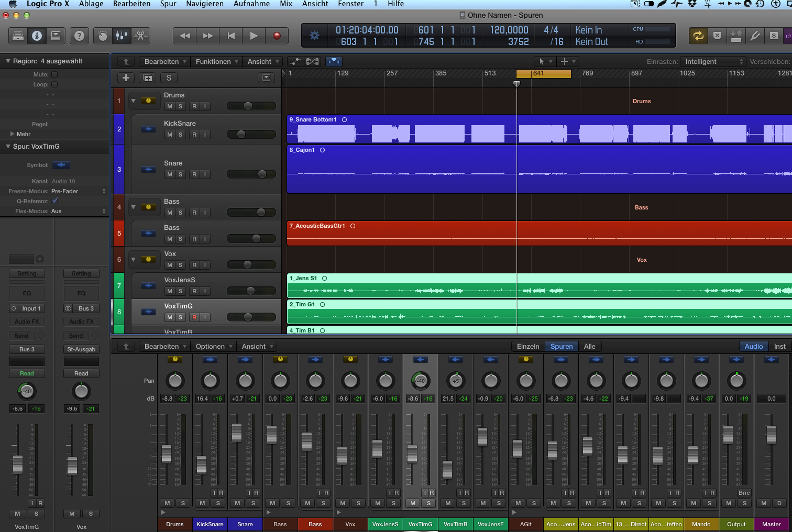Viewport: 792px width, 532px height.
Task: Open the Flex-Modus Aus dropdown
Action: tap(79, 211)
